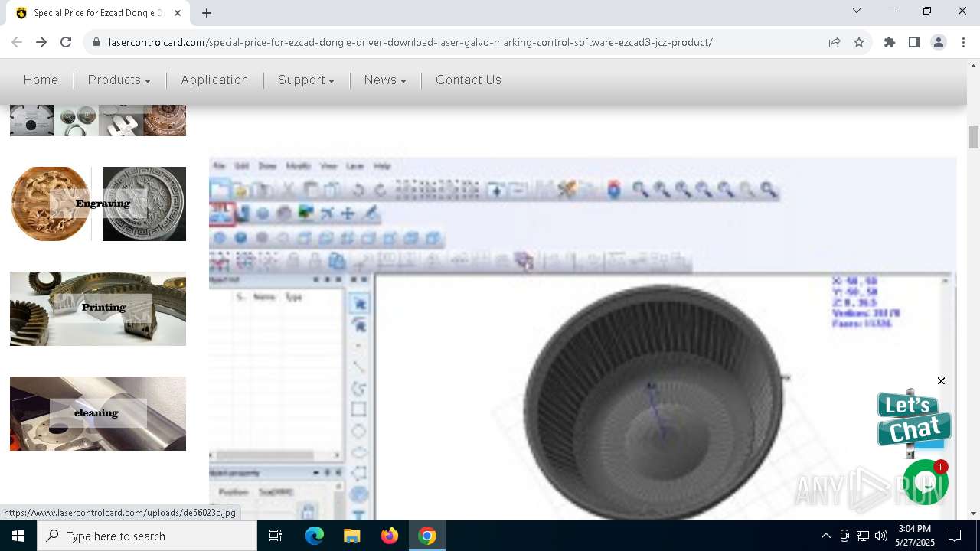The height and width of the screenshot is (551, 980).
Task: Expand the Support dropdown arrow
Action: (332, 81)
